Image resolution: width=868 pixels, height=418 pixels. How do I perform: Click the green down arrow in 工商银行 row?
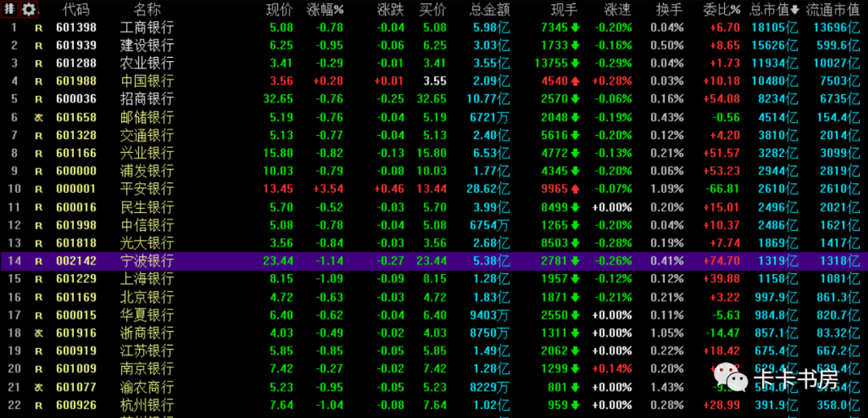(575, 27)
